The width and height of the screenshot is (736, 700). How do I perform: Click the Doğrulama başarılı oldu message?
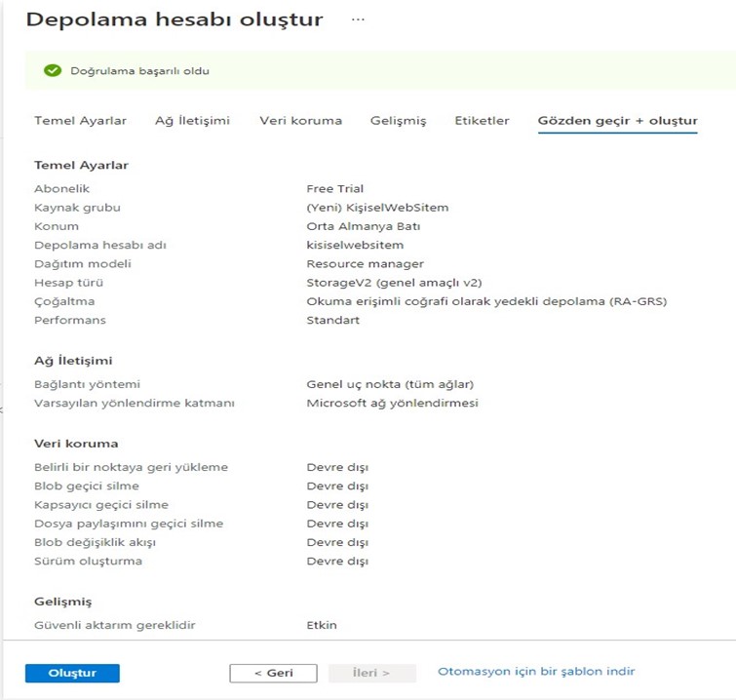coord(139,71)
